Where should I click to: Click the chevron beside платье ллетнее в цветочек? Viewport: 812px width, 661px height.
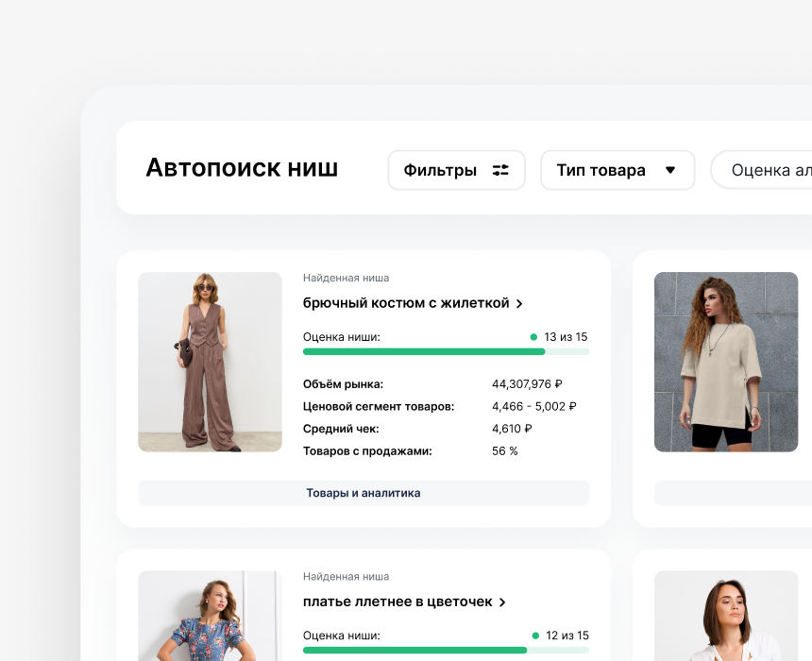[502, 602]
